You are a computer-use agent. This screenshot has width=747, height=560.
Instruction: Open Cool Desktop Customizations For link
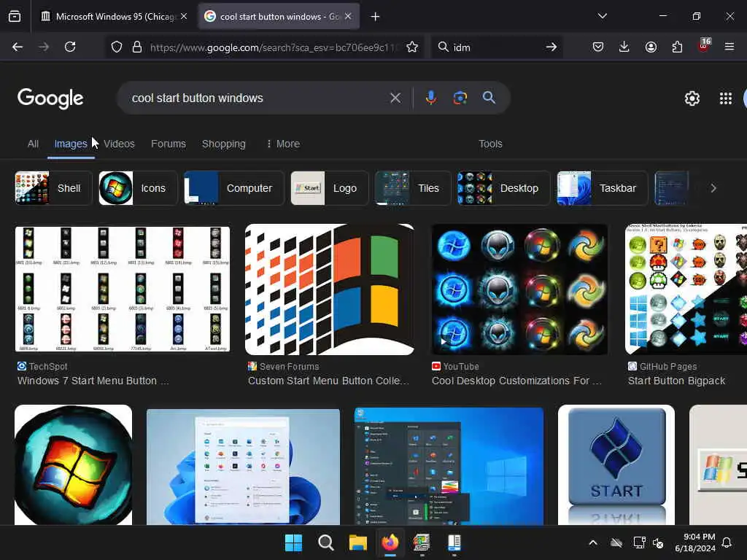click(516, 381)
